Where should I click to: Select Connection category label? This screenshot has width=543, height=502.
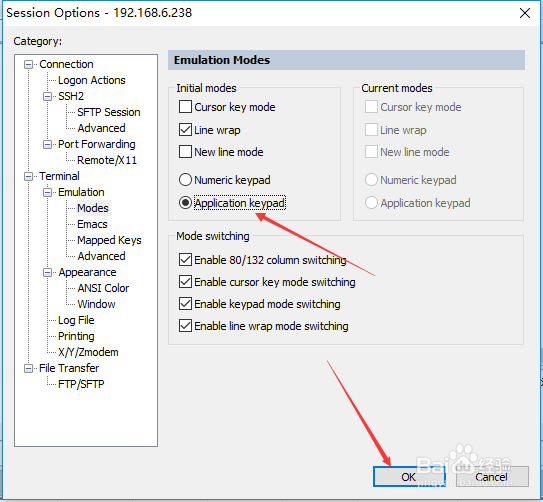click(x=66, y=64)
